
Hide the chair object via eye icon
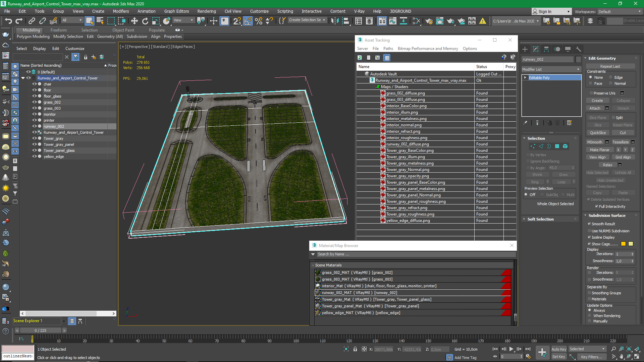click(34, 84)
